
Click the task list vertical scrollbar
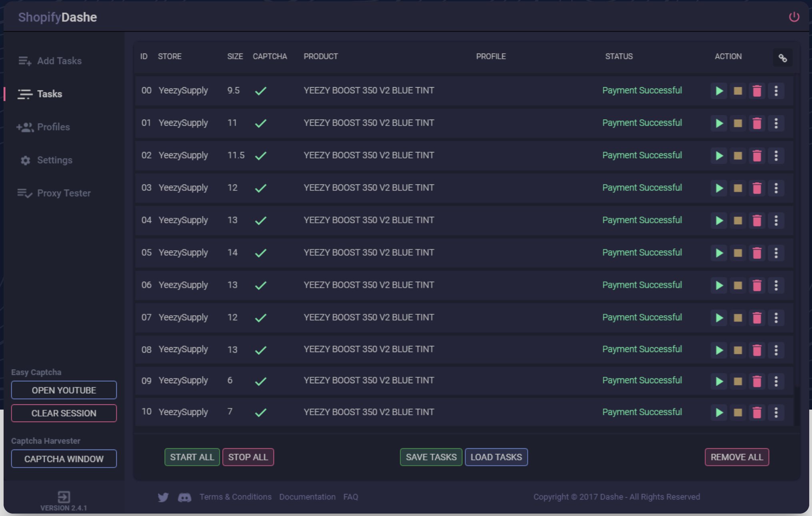point(797,406)
